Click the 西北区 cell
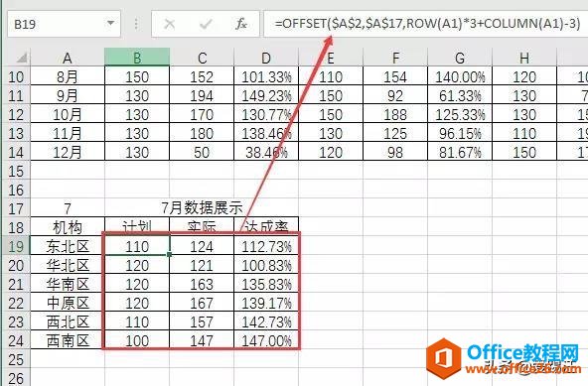 (68, 322)
